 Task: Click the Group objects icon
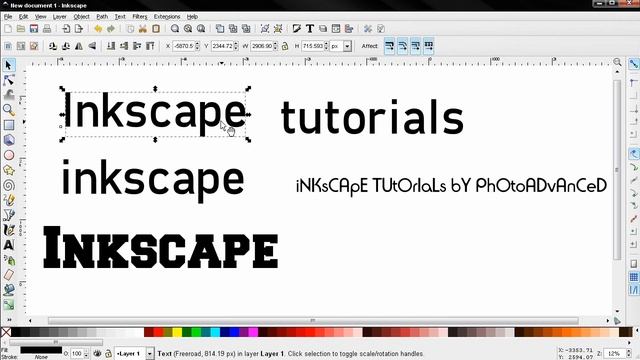(x=265, y=29)
